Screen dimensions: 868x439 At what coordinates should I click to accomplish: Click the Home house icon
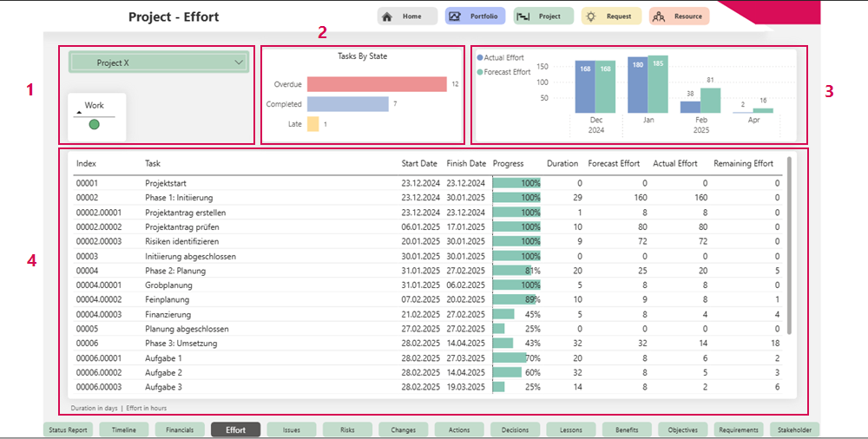coord(387,16)
